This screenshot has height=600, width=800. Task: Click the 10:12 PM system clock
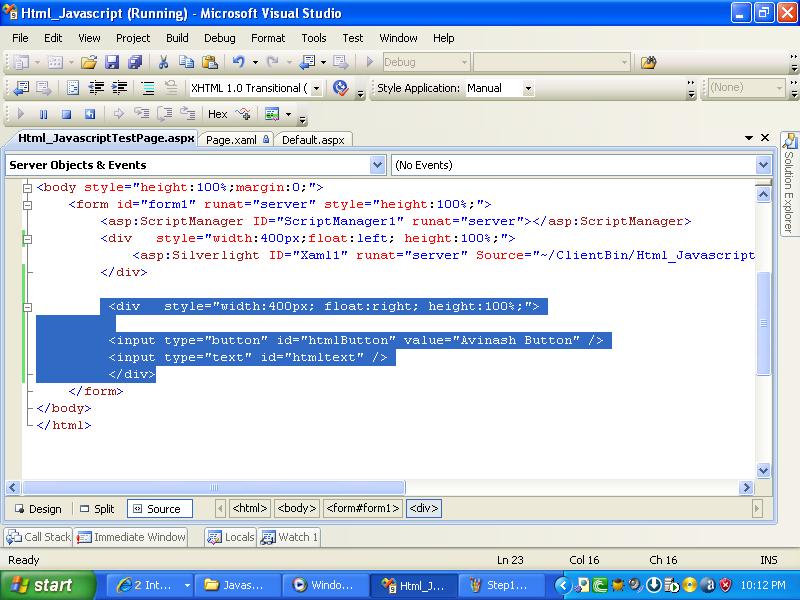pyautogui.click(x=762, y=585)
